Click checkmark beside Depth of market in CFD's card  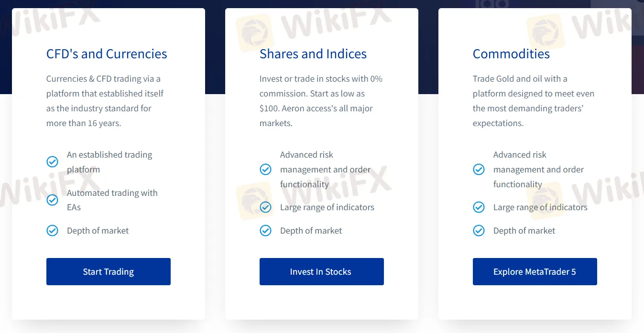point(52,231)
